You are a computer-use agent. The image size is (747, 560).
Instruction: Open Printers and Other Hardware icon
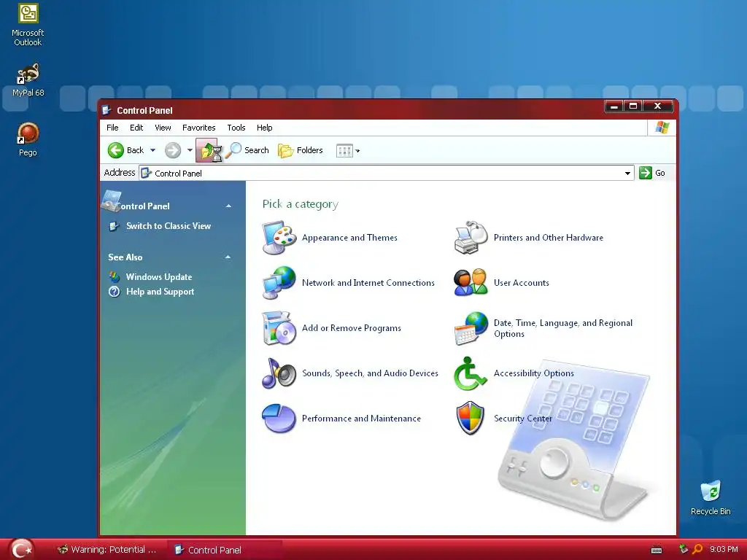point(471,237)
